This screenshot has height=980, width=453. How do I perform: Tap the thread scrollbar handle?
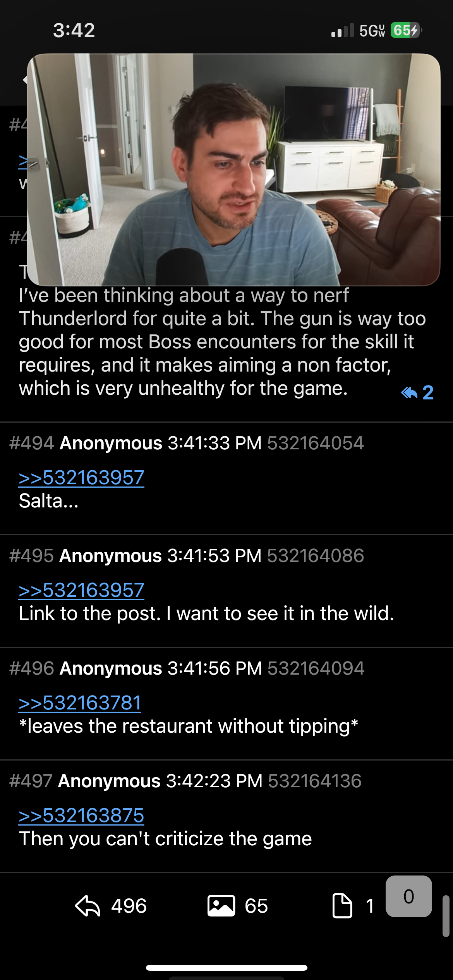[446, 916]
